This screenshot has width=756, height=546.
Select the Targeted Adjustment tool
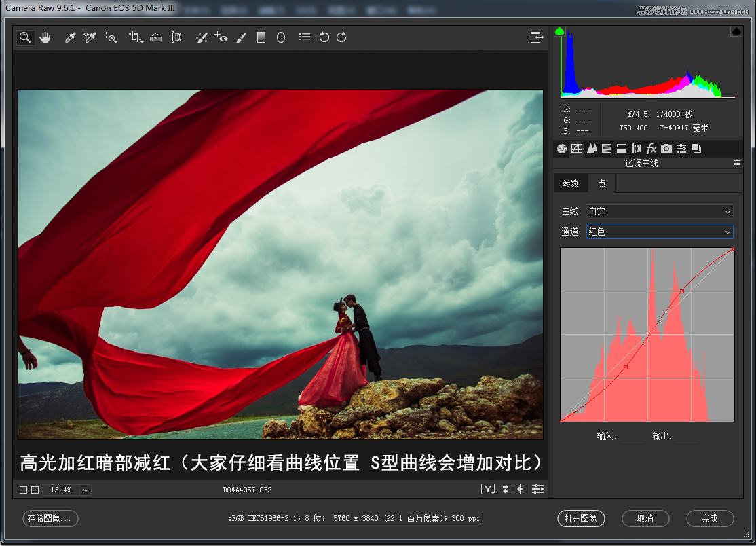tap(110, 37)
